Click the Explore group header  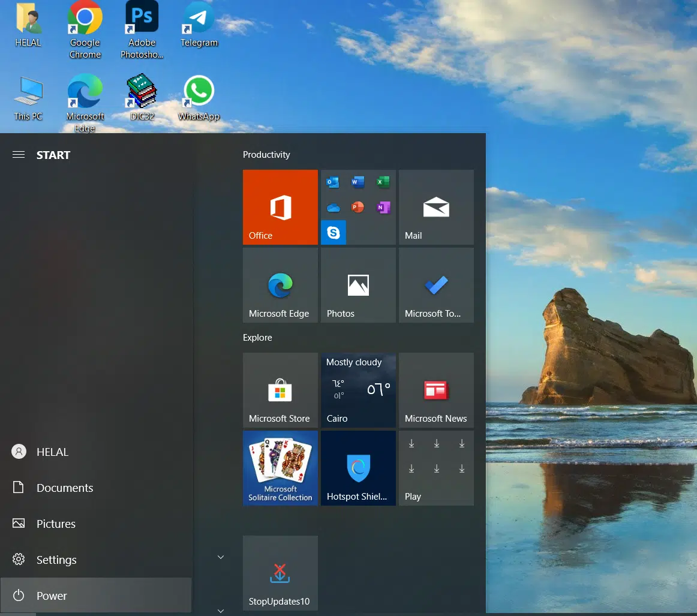(257, 337)
